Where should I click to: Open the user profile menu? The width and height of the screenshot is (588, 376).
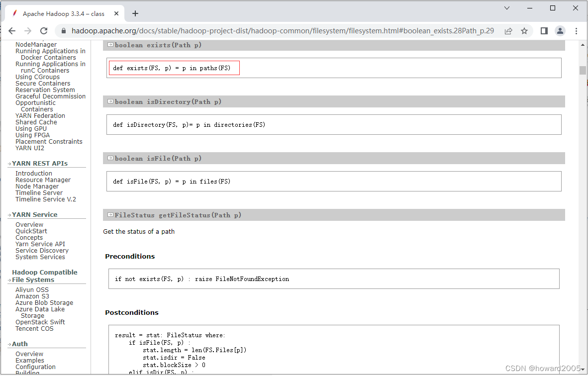[x=560, y=31]
